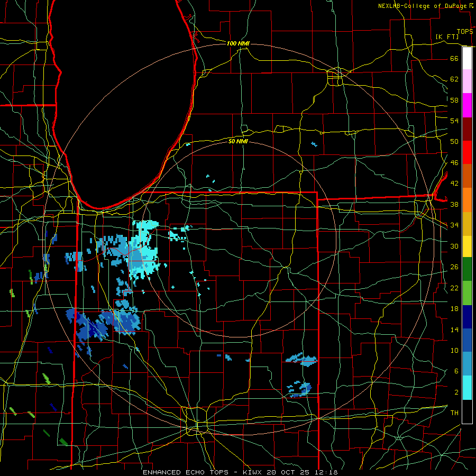Click the TH threshold legend label
Screen dimensions: 476x476
coord(454,413)
